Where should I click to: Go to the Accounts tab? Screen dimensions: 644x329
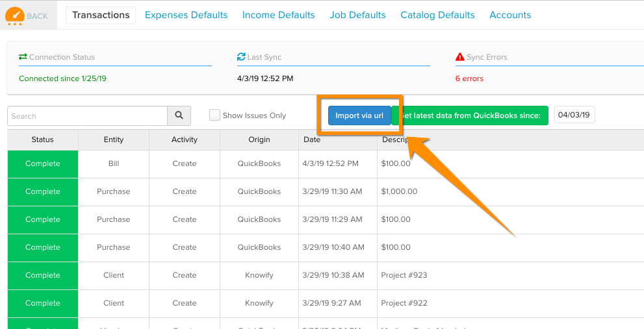pyautogui.click(x=510, y=15)
